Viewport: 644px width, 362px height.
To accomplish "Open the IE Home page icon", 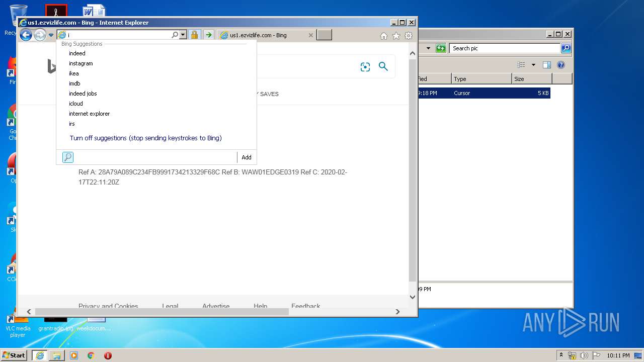I will [x=384, y=36].
